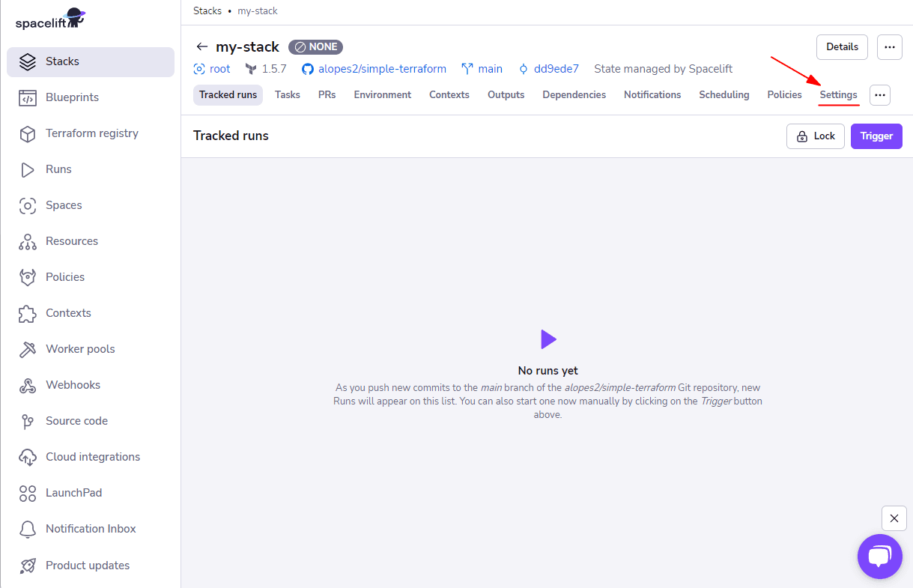
Task: Click the Details button
Action: (842, 46)
